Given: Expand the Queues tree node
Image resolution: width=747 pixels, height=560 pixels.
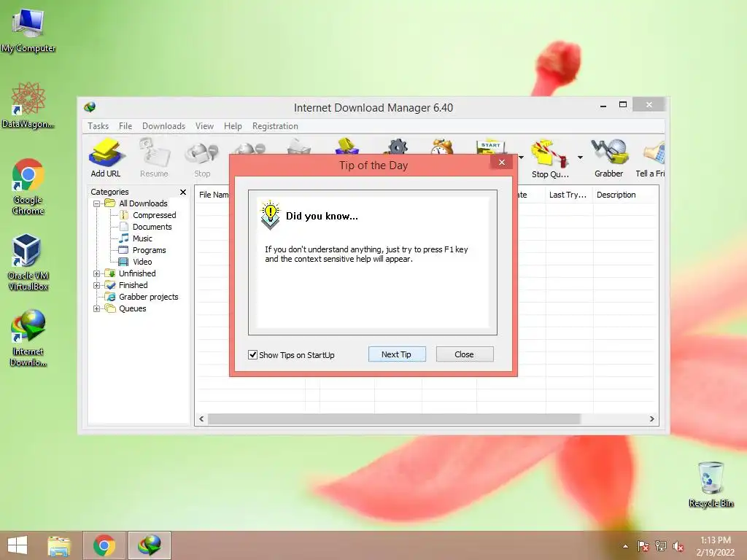Looking at the screenshot, I should 97,308.
